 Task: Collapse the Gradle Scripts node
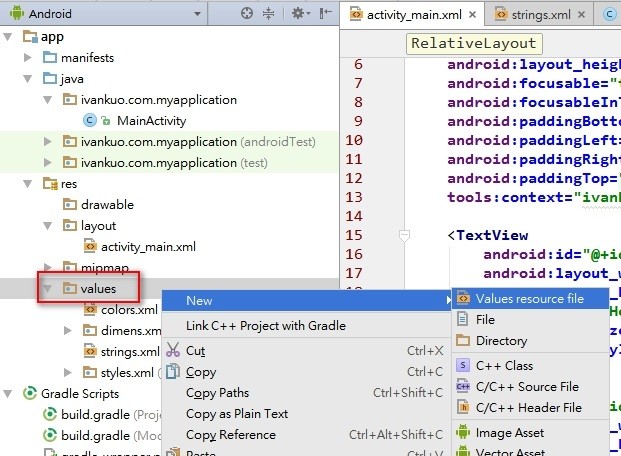coord(8,393)
